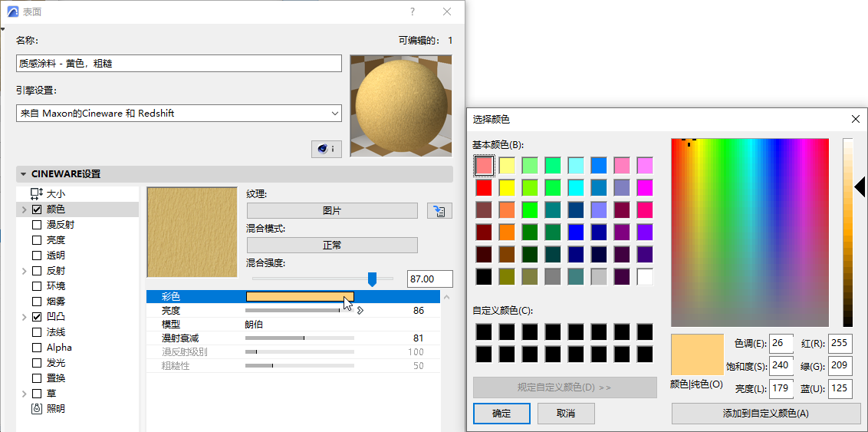868x432 pixels.
Task: Click the luminance slider arrow in color dialog
Action: (x=859, y=187)
